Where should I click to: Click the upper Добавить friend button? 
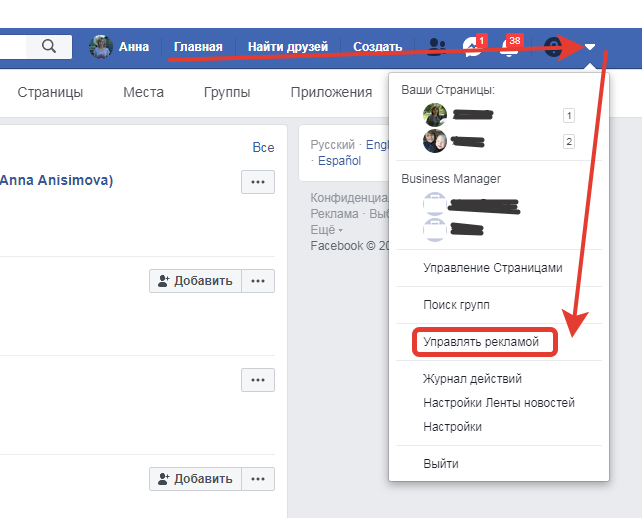(195, 281)
